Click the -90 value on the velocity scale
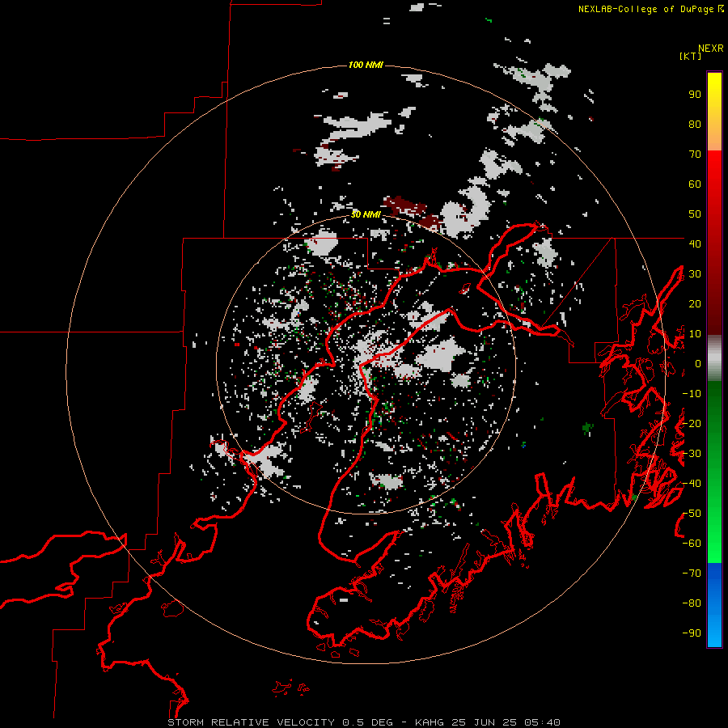The width and height of the screenshot is (728, 728). click(692, 633)
